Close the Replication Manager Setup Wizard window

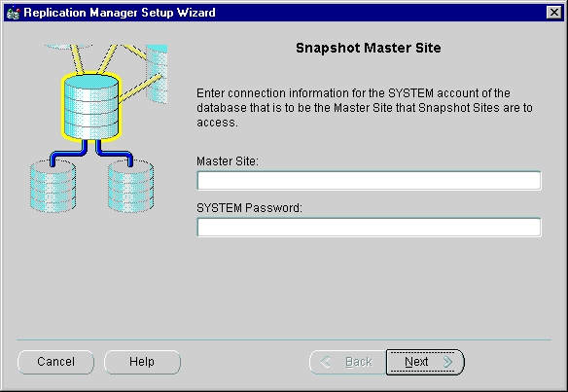tap(554, 13)
